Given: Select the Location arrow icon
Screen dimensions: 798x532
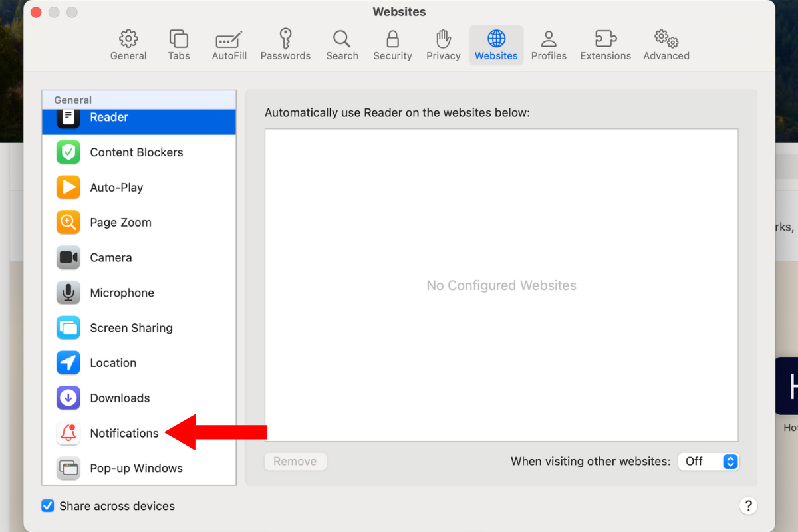Looking at the screenshot, I should (68, 363).
